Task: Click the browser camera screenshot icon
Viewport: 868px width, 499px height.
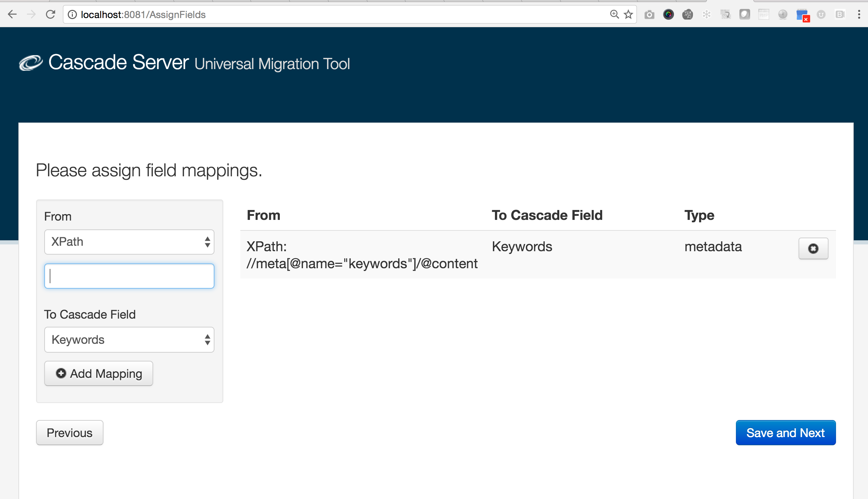Action: pos(650,14)
